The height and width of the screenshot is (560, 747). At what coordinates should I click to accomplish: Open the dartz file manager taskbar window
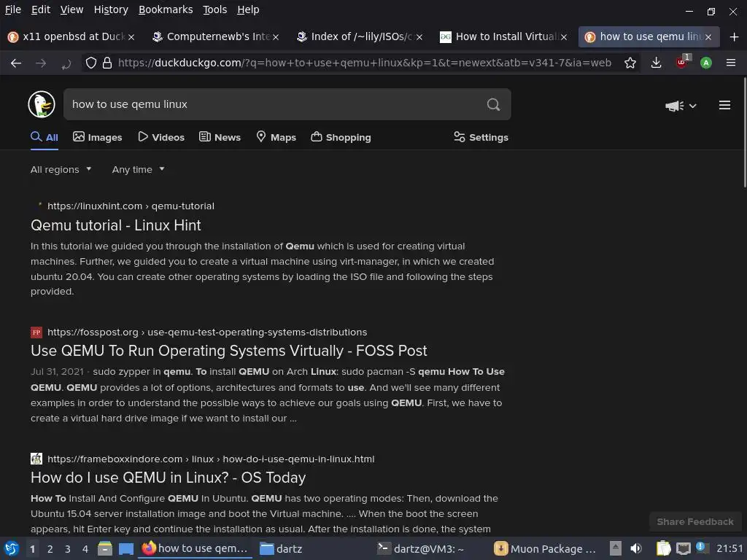coord(282,548)
